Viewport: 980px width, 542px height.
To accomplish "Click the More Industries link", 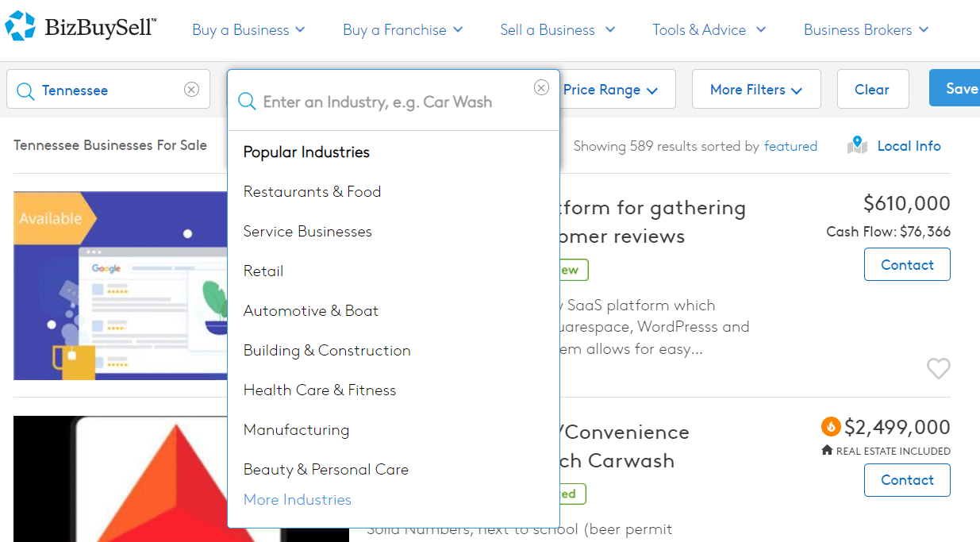I will coord(298,499).
